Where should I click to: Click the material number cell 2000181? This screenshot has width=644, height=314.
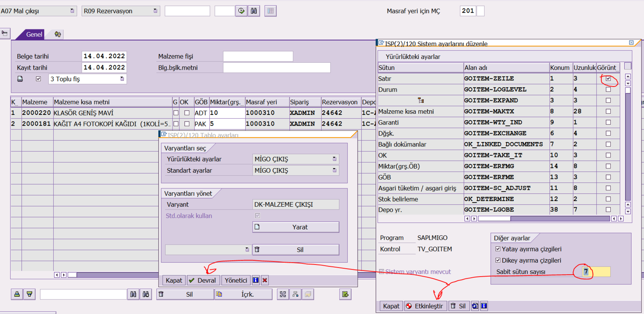pyautogui.click(x=37, y=124)
